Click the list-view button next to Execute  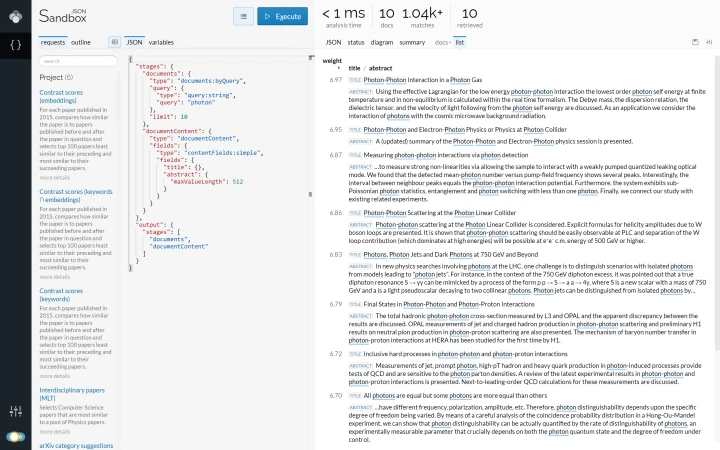click(x=243, y=17)
